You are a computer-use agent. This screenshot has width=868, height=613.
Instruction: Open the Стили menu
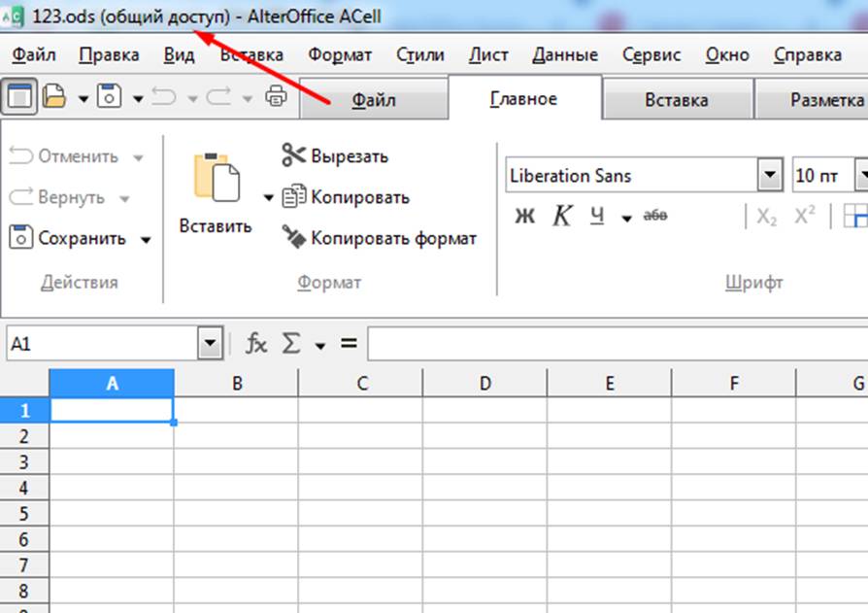pos(420,54)
